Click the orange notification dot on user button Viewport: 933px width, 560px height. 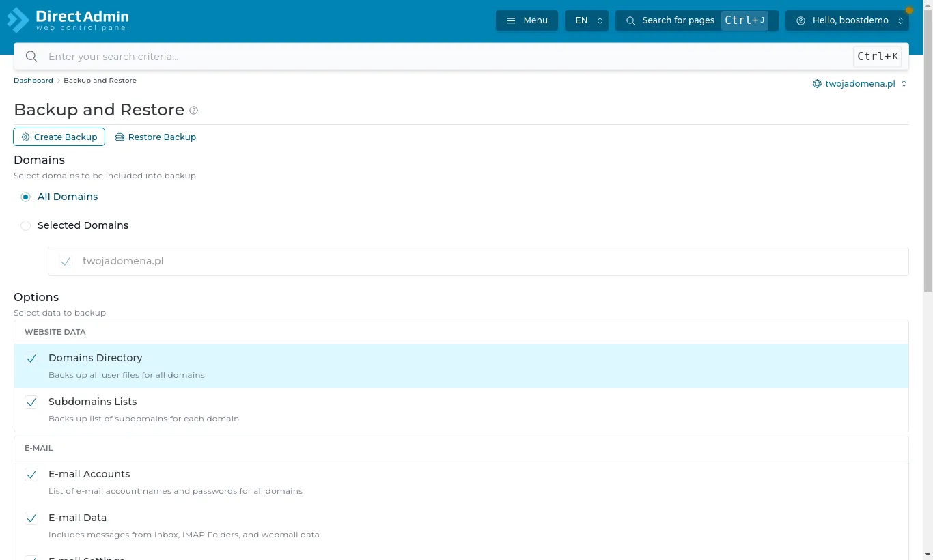[x=909, y=10]
